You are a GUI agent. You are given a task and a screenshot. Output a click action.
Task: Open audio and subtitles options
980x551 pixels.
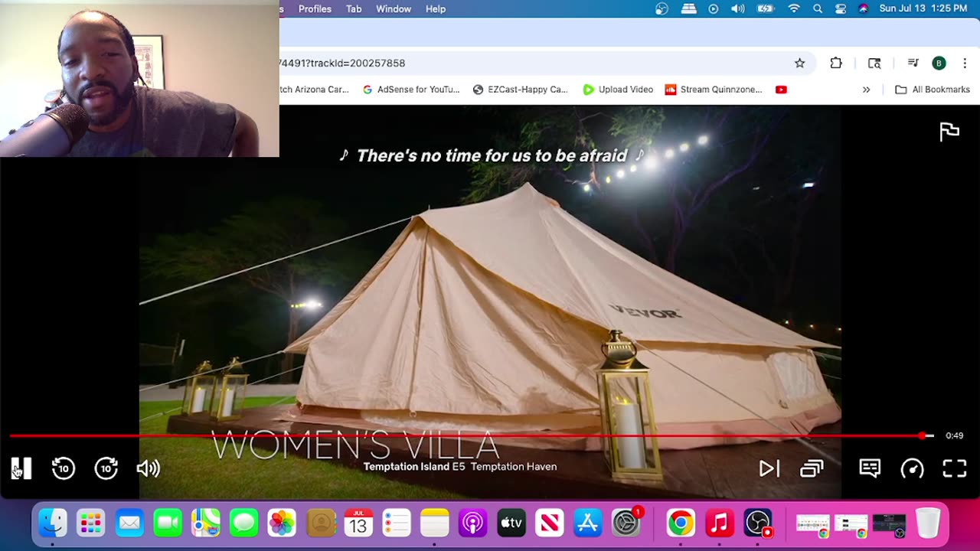coord(870,468)
